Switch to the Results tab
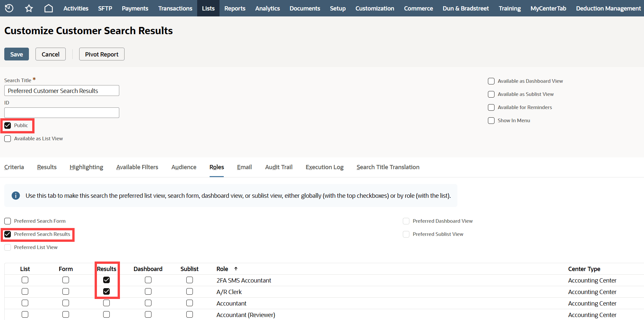 click(47, 167)
